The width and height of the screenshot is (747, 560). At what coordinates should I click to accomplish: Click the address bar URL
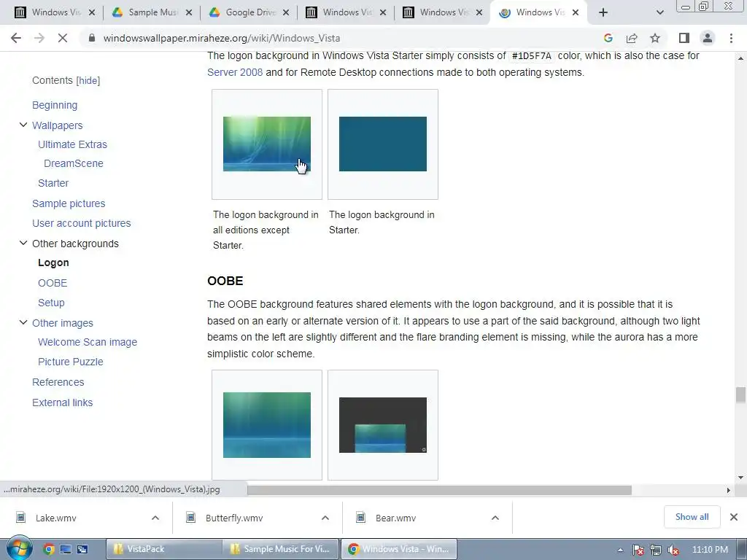[222, 38]
